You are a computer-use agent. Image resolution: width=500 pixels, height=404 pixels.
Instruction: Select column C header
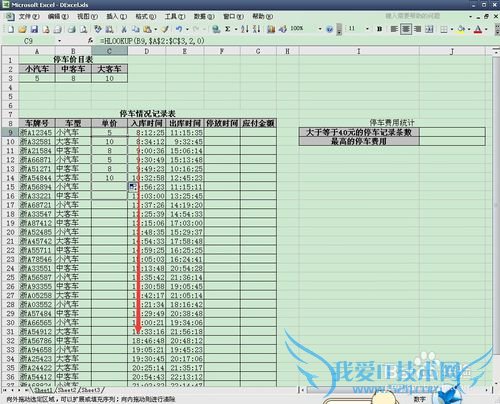coord(109,51)
